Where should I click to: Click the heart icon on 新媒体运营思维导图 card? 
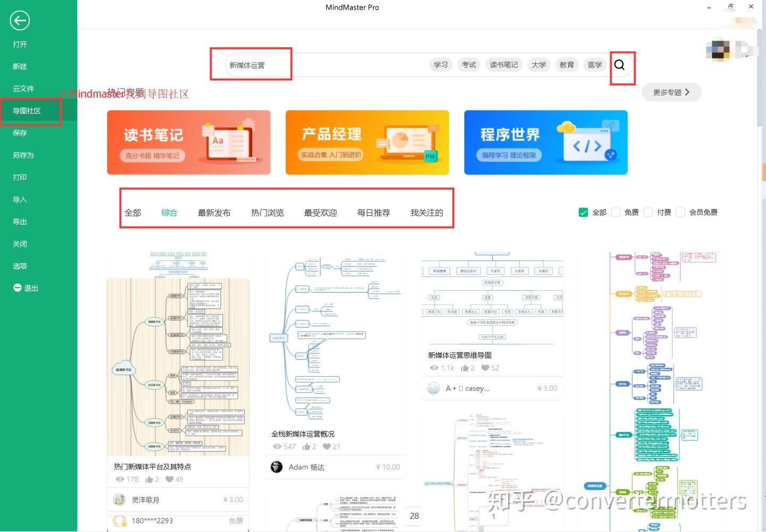tap(485, 368)
